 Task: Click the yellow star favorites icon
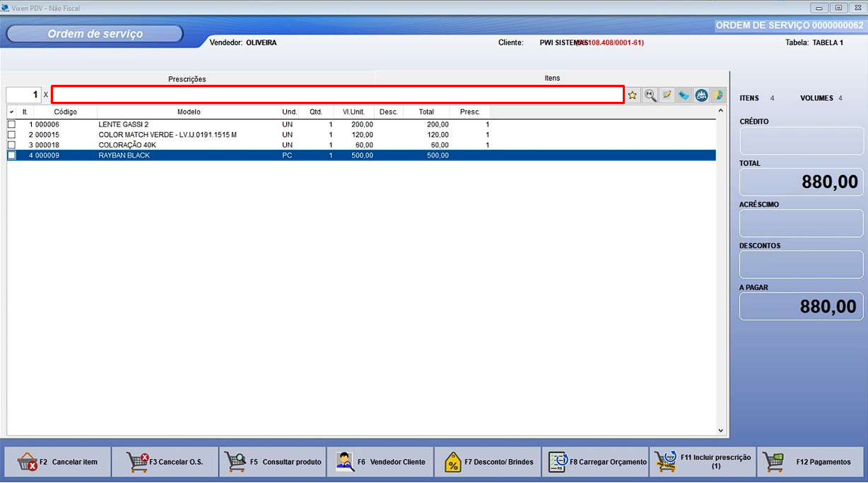tap(633, 95)
